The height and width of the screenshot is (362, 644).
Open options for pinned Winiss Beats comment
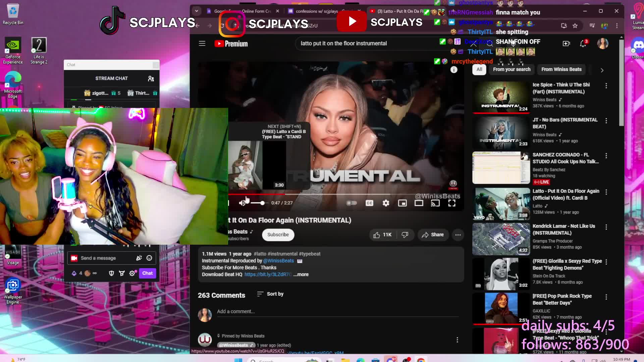(457, 340)
